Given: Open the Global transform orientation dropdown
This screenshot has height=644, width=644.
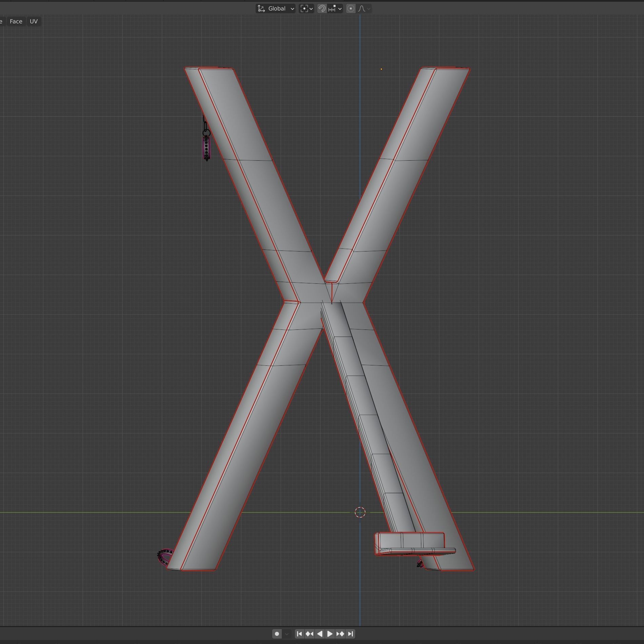Looking at the screenshot, I should [x=276, y=8].
